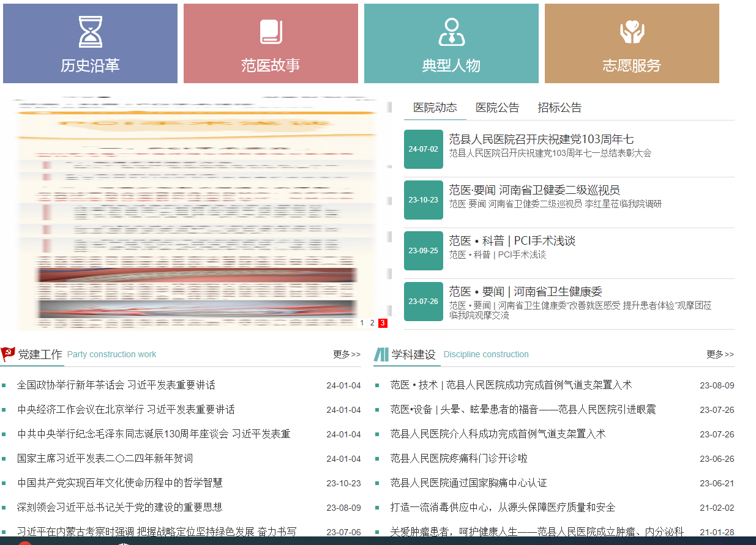Open headline 范医 • 科普 | PCI手术浅谈
756x545 pixels.
tap(512, 241)
